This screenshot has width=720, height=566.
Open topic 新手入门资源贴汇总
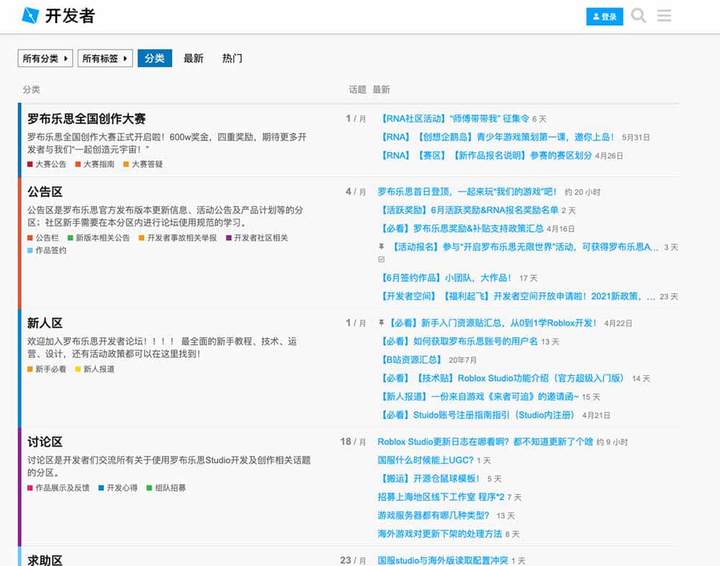[492, 323]
